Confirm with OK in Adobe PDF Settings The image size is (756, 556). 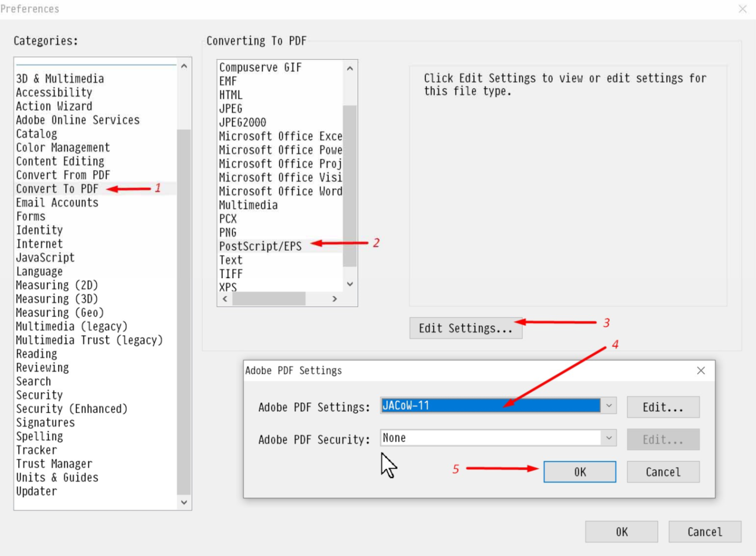pos(579,472)
